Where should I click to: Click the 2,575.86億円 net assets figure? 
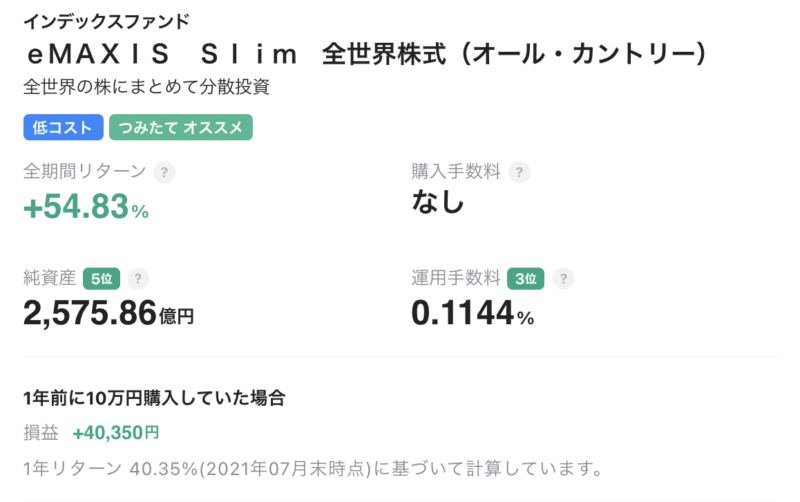(109, 313)
